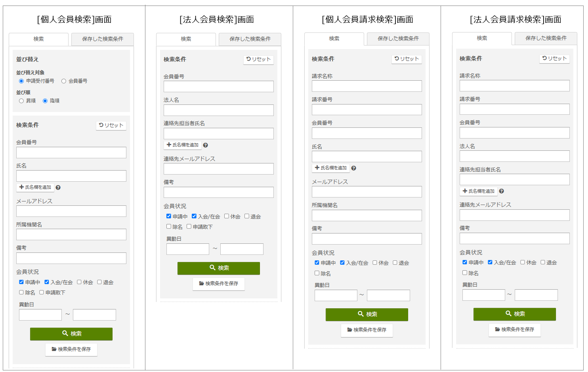588x372 pixels.
Task: Click help icon beside 氏名欄を追加 in 個人会員請求検索 panel
Action: coord(353,168)
